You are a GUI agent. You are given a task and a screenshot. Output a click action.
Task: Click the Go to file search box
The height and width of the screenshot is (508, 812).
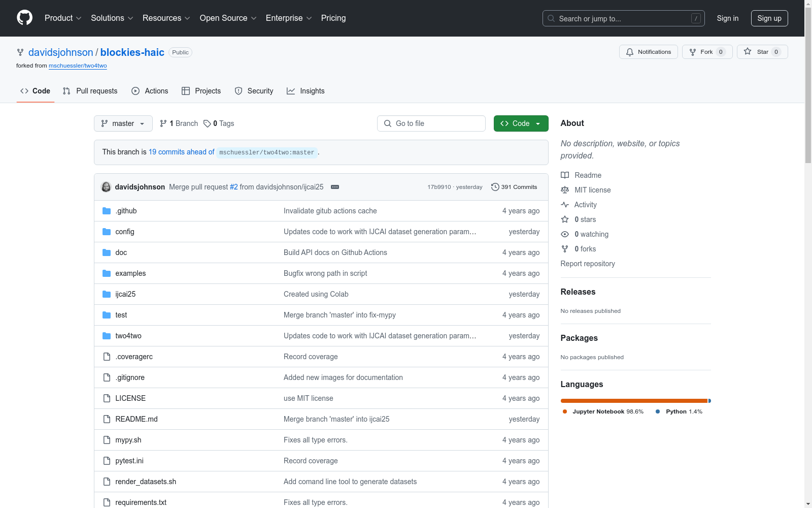pos(431,123)
